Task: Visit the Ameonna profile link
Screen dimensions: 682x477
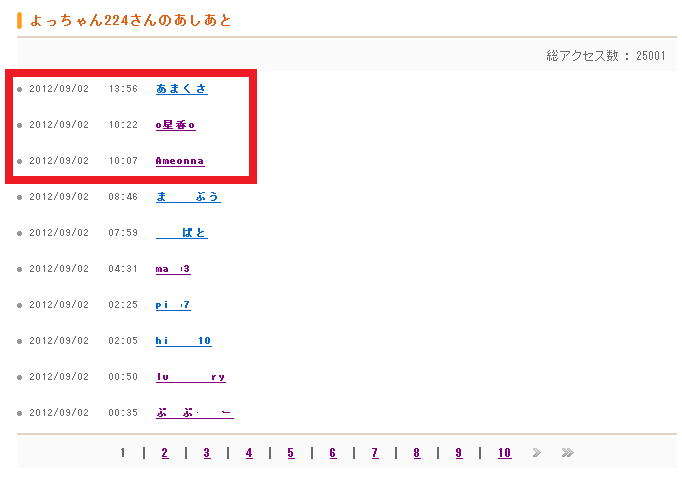Action: [x=180, y=161]
